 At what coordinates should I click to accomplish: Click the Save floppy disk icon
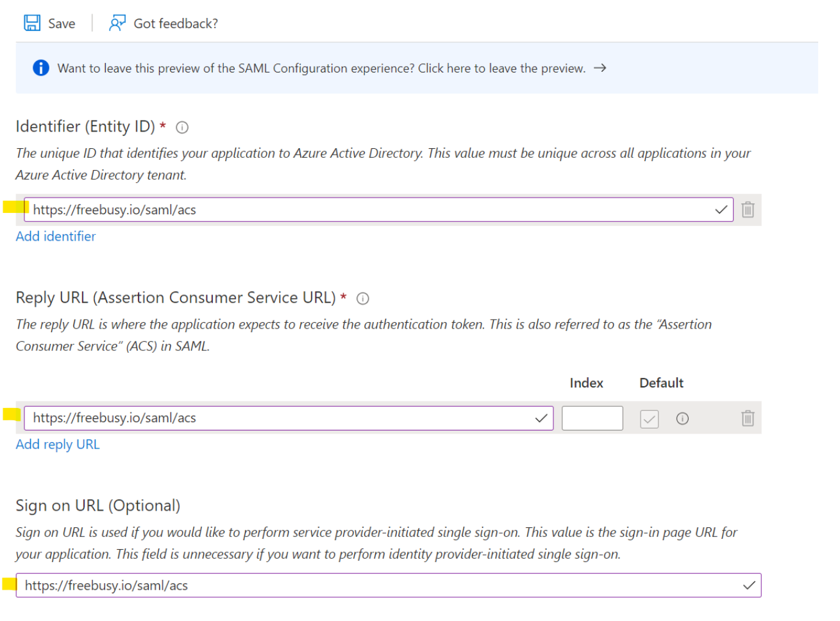click(x=32, y=23)
